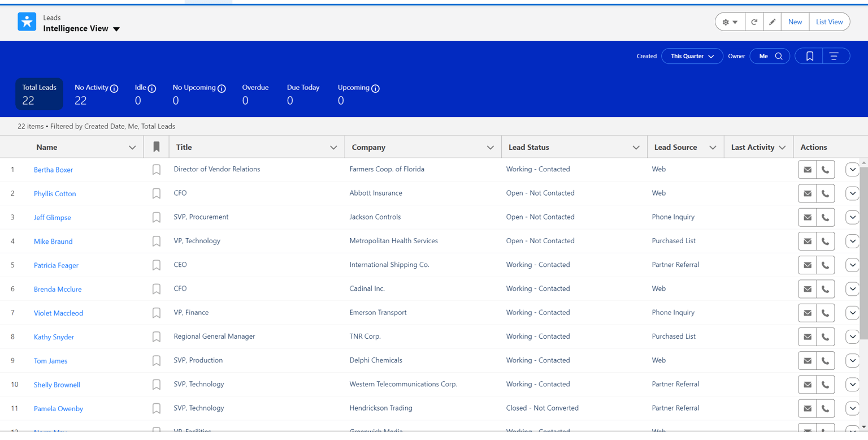The width and height of the screenshot is (868, 440).
Task: Select the Overdue metric tab
Action: 255,94
